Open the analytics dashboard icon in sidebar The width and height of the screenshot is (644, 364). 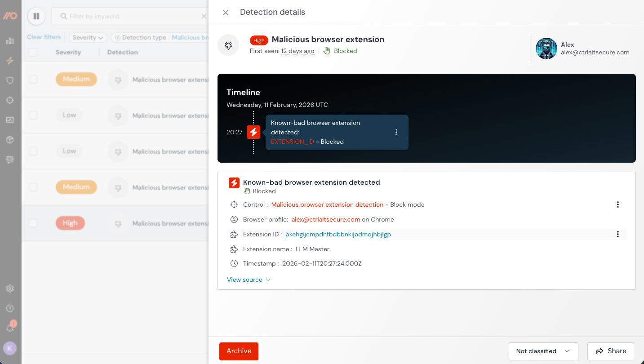point(10,40)
